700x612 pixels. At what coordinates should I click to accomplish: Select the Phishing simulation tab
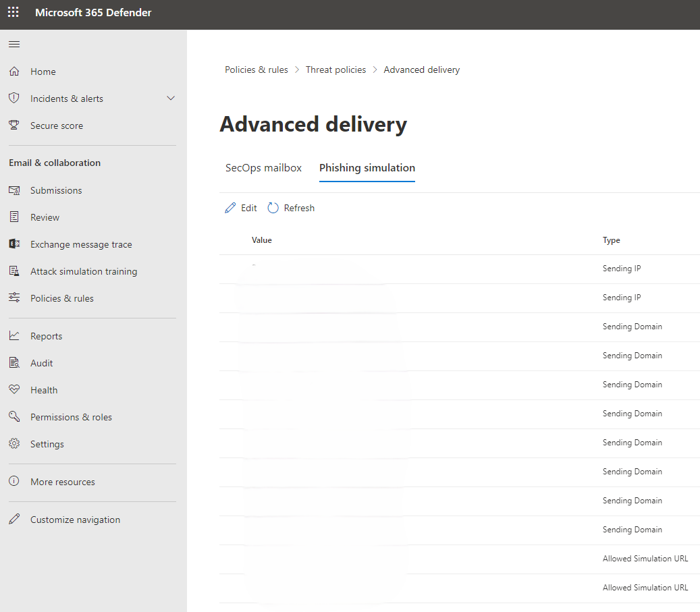click(x=367, y=168)
